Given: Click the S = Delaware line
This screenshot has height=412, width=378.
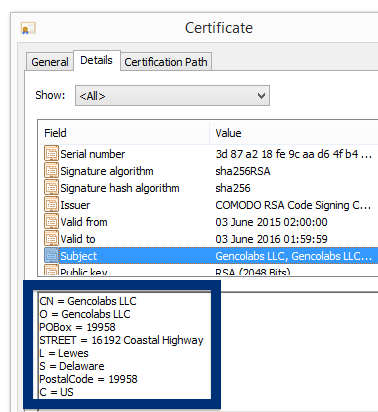Looking at the screenshot, I should point(72,366).
